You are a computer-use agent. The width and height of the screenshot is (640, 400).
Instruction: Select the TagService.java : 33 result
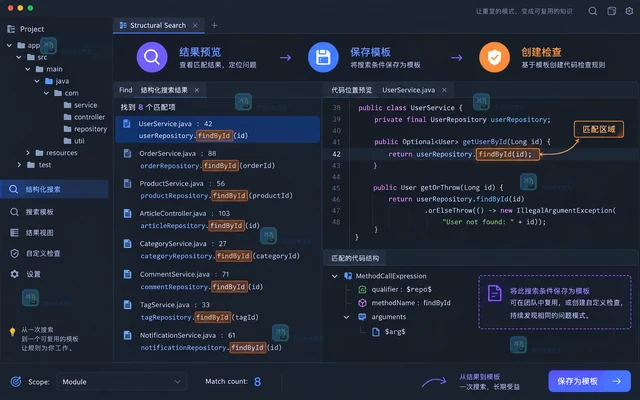click(x=217, y=311)
